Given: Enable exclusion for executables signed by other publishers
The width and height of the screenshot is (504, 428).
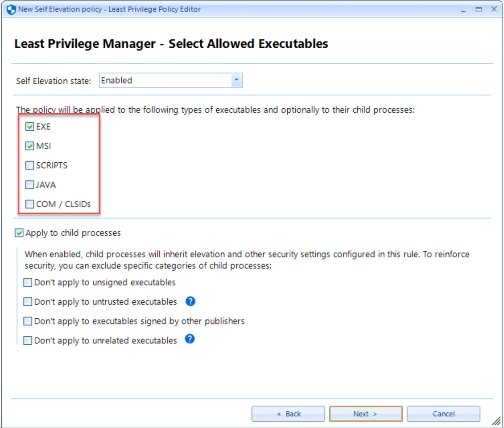Looking at the screenshot, I should tap(28, 321).
